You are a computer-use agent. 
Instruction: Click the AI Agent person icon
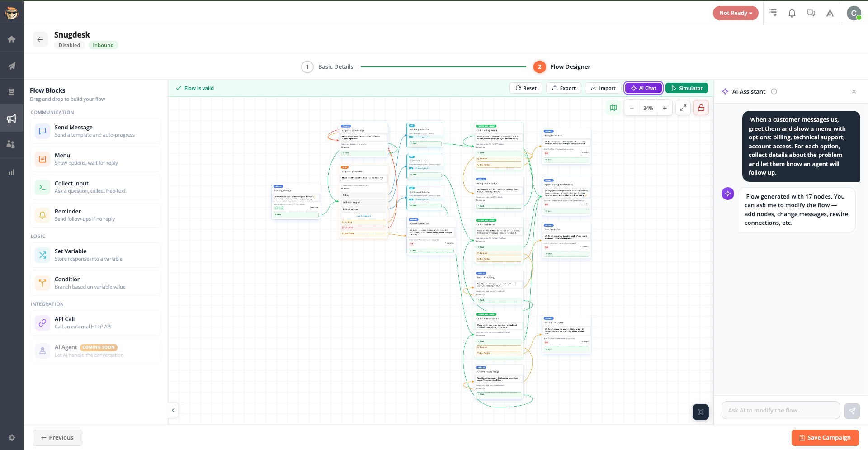pyautogui.click(x=42, y=351)
